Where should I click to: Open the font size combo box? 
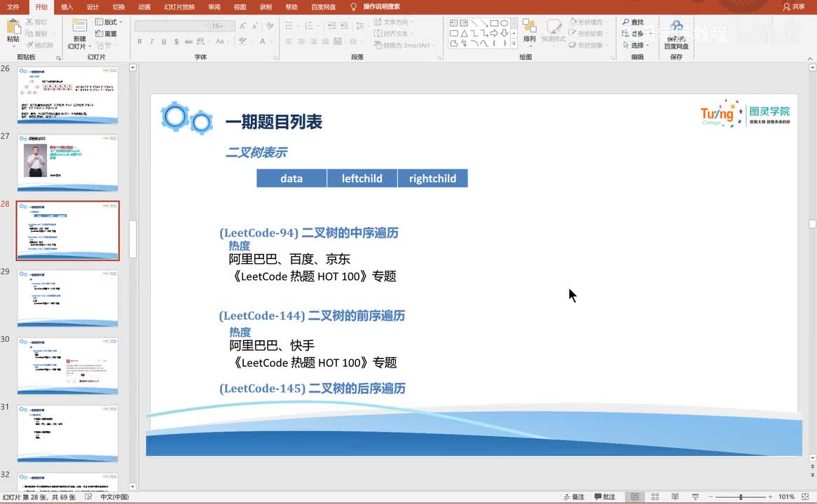coord(223,25)
